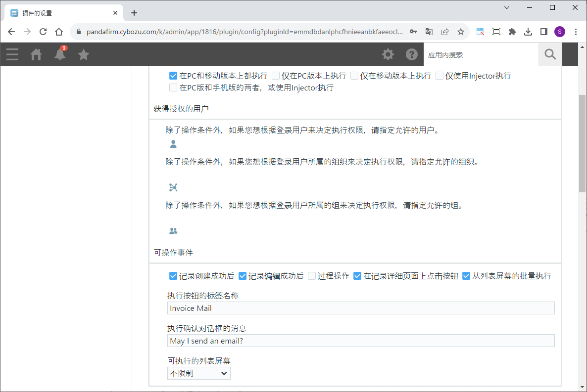Click the group picker people icon
Viewport: 587px width, 392px height.
(173, 231)
